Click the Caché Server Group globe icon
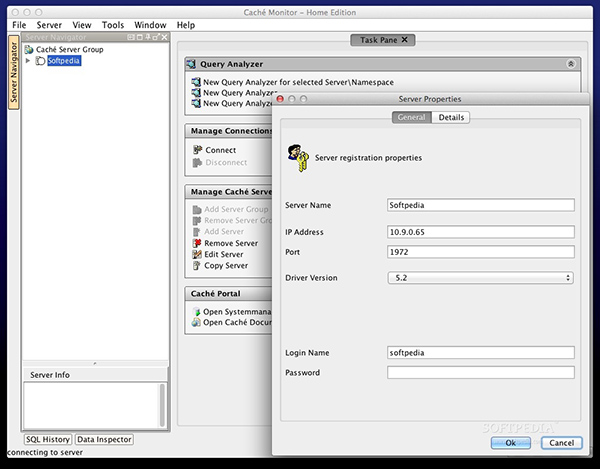Image resolution: width=600 pixels, height=469 pixels. (29, 49)
